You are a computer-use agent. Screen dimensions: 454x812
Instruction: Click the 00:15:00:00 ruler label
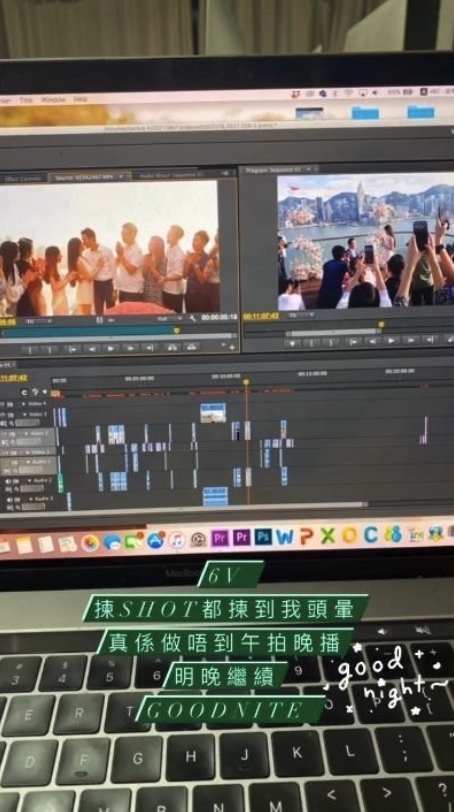pos(314,373)
